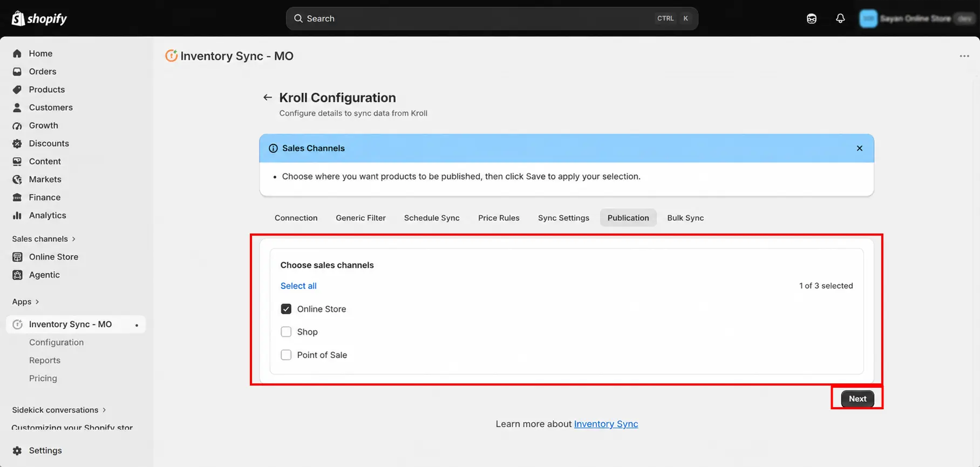Open Pricing under Inventory Sync - MO
980x467 pixels.
pos(43,378)
